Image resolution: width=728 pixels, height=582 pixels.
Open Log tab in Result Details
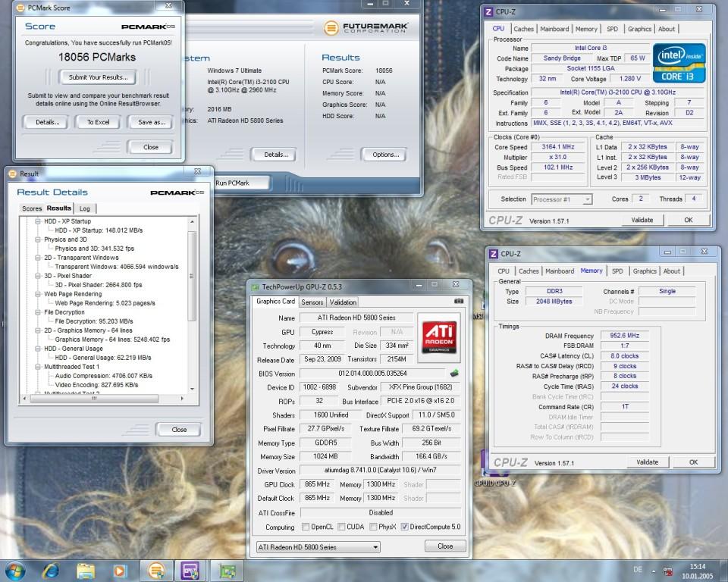[84, 209]
